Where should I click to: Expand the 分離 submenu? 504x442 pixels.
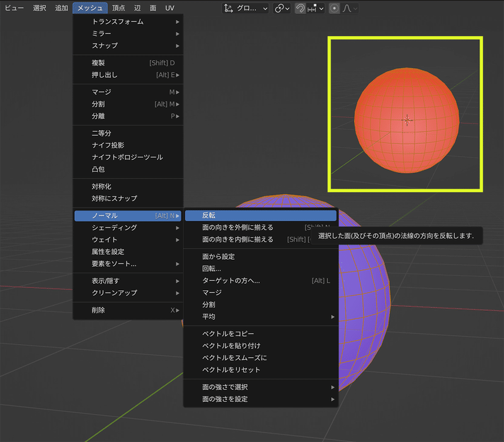point(128,116)
